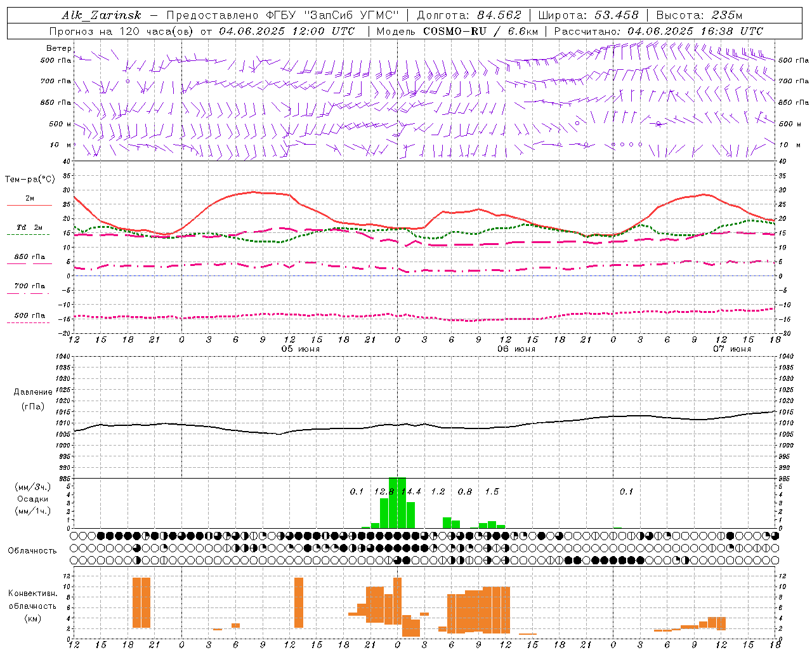812x650 pixels.
Task: Click the 07 июня date label
Action: (732, 349)
